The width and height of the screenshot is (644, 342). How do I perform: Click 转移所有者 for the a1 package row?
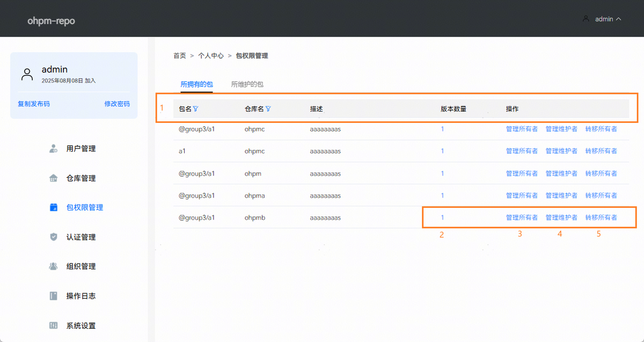click(601, 151)
